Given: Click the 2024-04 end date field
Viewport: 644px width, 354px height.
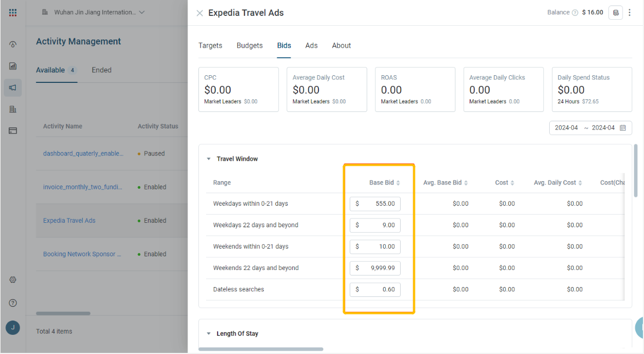Looking at the screenshot, I should [603, 128].
